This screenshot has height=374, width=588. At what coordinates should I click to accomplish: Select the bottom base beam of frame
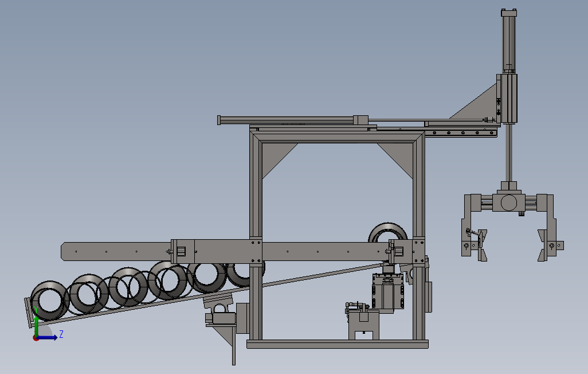(337, 344)
